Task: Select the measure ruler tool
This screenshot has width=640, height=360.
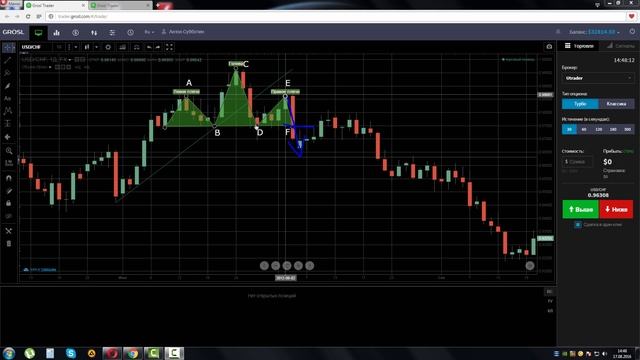Action: click(x=9, y=163)
